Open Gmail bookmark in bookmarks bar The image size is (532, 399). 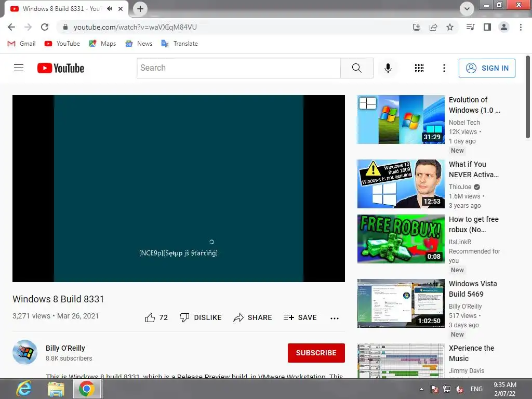coord(21,44)
